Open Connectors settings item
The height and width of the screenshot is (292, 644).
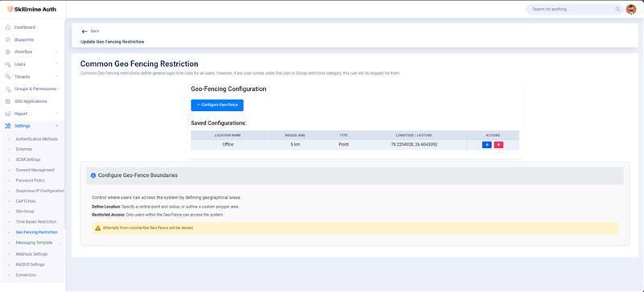[x=26, y=275]
